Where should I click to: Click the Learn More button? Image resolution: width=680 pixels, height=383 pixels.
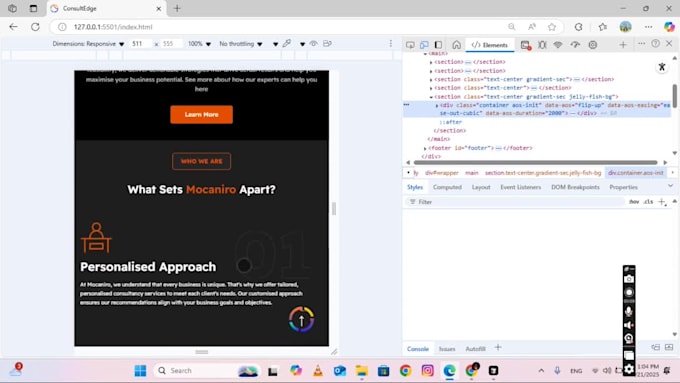pos(201,115)
